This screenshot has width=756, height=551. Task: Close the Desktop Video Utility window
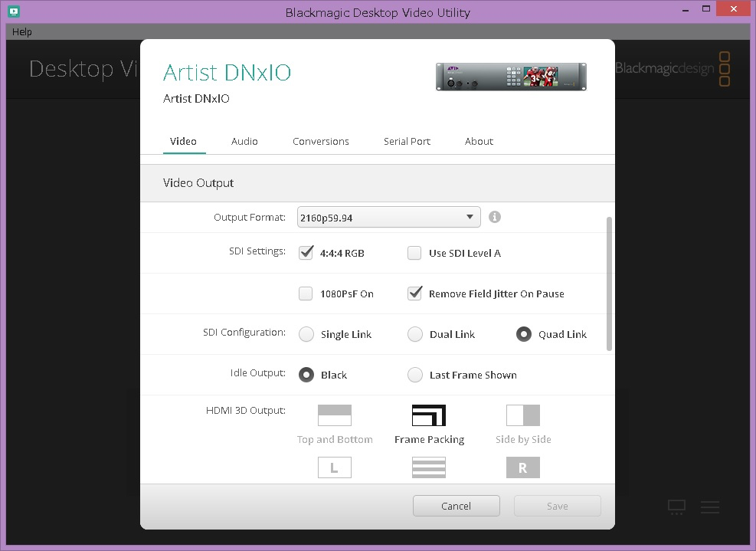click(x=733, y=8)
